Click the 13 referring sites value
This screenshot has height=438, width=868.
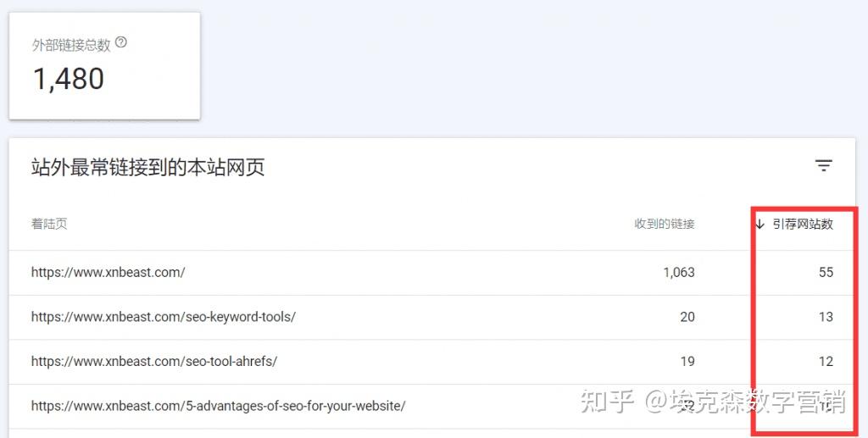point(826,317)
